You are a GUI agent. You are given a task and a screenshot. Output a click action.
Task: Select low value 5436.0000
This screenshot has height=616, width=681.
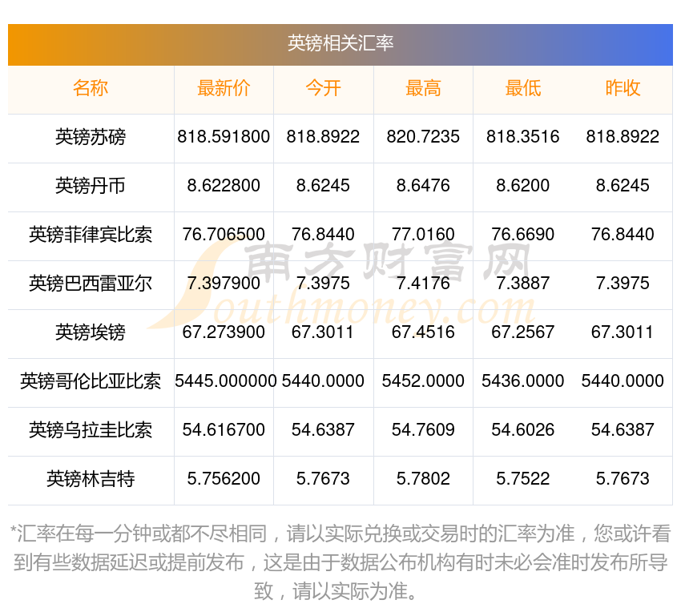coord(523,381)
